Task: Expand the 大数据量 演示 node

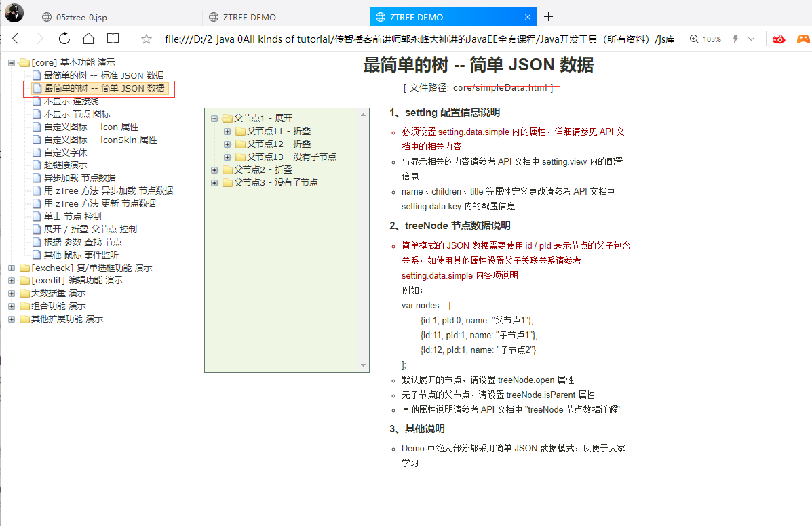Action: (x=12, y=294)
